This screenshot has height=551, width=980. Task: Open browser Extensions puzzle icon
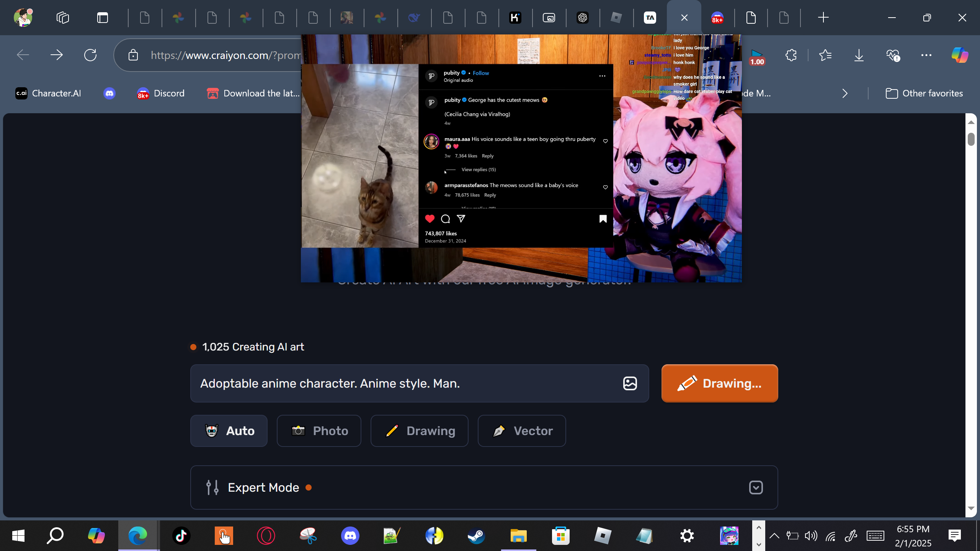click(791, 55)
